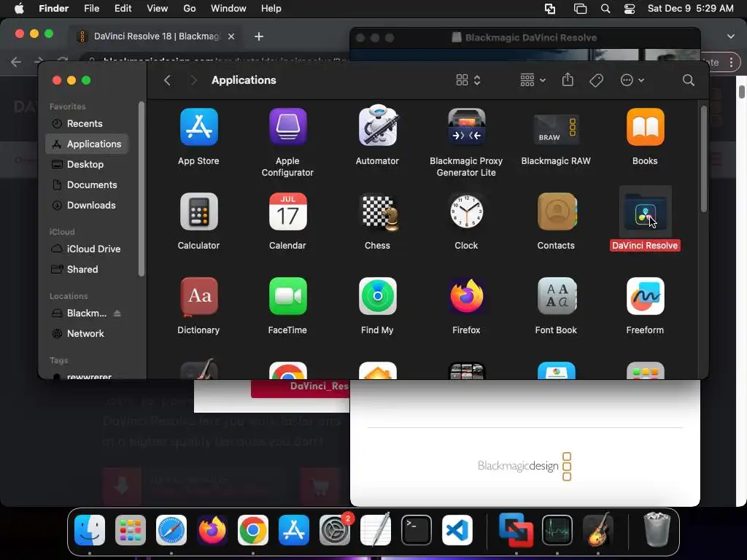Viewport: 747px width, 560px height.
Task: Close the DaVinci Resolve 18 Chrome tab
Action: pyautogui.click(x=231, y=36)
